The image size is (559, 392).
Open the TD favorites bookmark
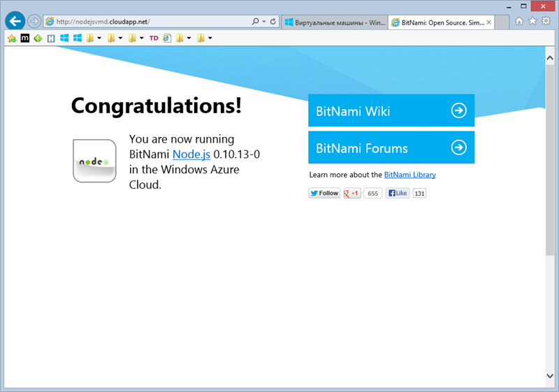(154, 38)
